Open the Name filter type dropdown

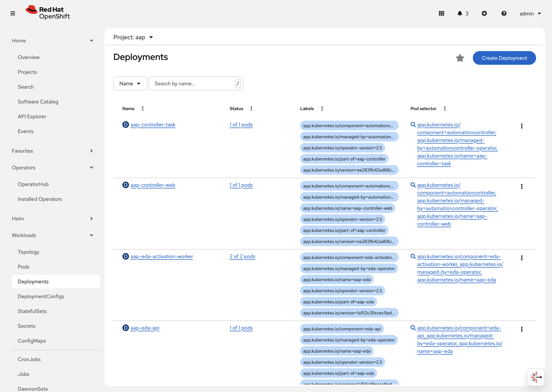tap(130, 83)
